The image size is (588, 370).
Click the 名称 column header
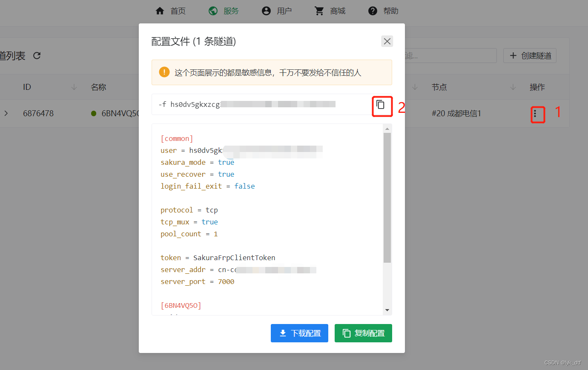pyautogui.click(x=98, y=87)
